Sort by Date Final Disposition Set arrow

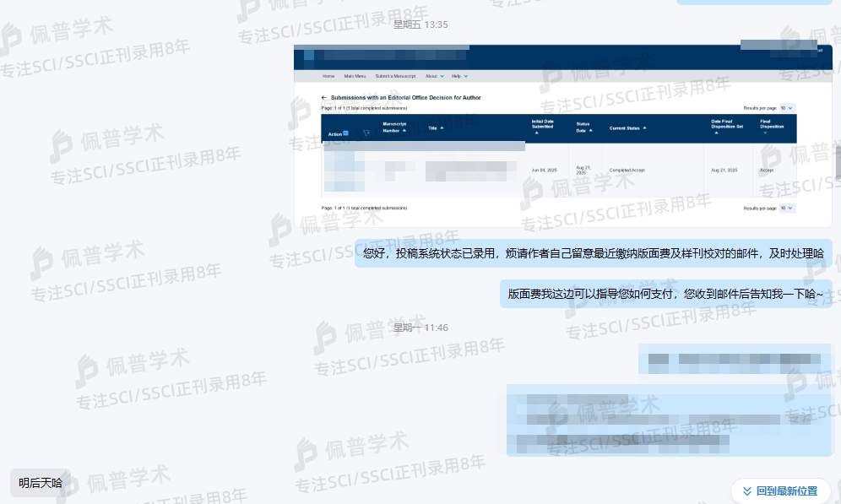(x=716, y=133)
